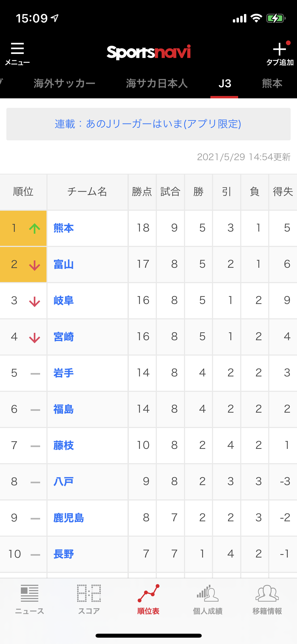Open the News section icon

coord(30,593)
